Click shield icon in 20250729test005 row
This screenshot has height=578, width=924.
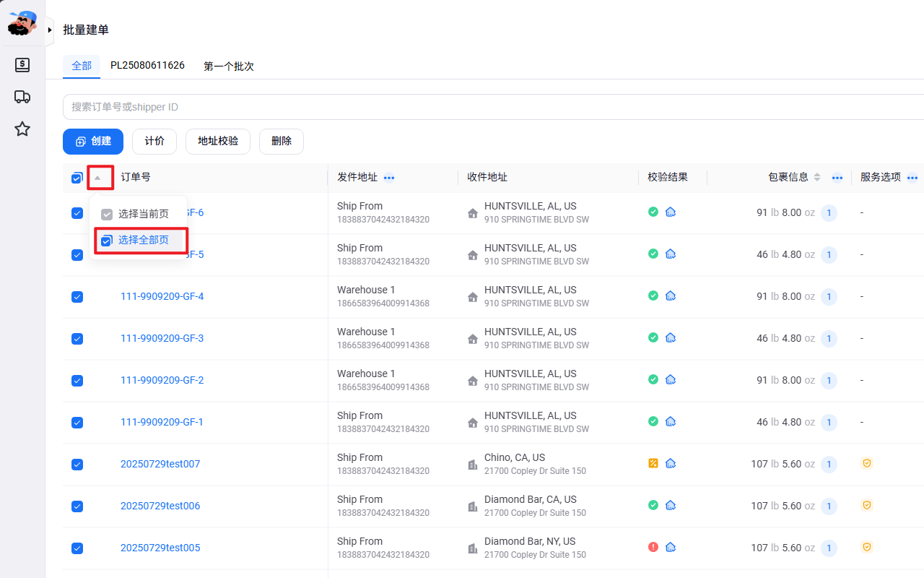tap(867, 547)
